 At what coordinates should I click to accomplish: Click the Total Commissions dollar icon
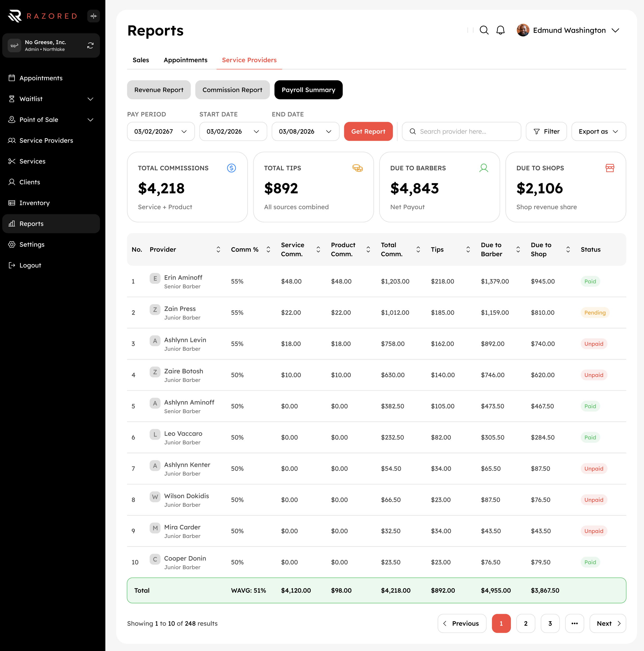pyautogui.click(x=231, y=168)
